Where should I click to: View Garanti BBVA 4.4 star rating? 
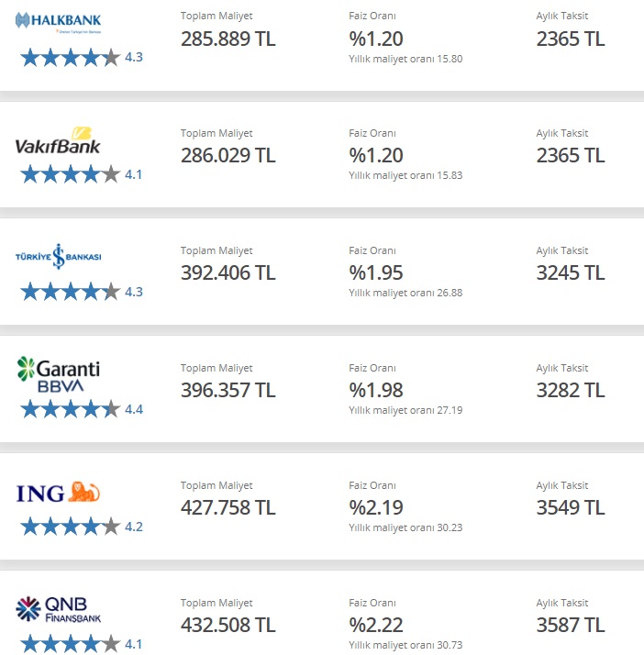(82, 409)
